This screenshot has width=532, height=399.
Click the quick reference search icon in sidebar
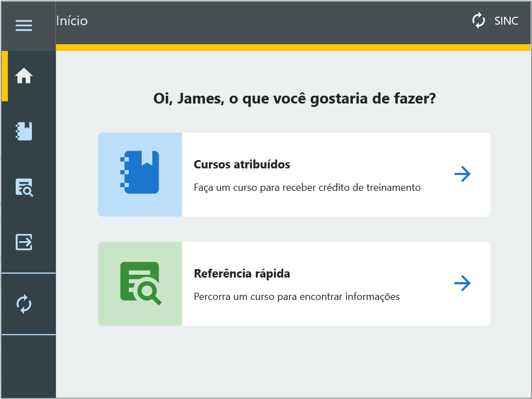pos(24,187)
